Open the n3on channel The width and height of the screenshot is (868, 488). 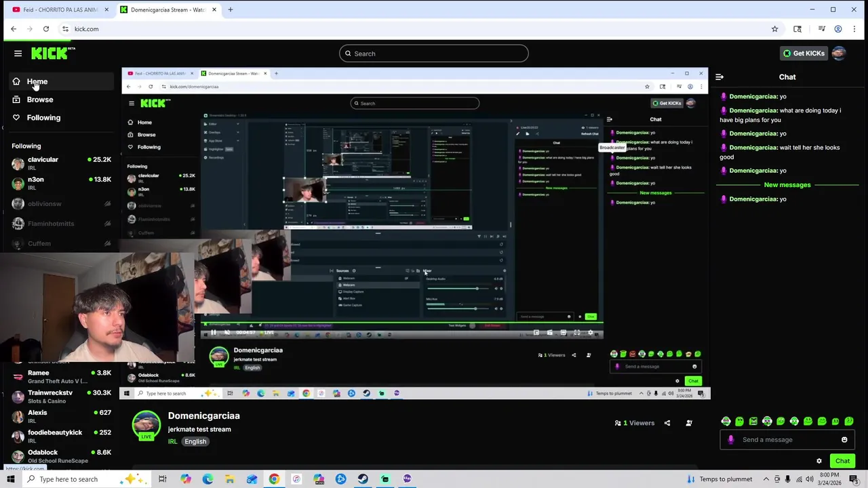(61, 183)
